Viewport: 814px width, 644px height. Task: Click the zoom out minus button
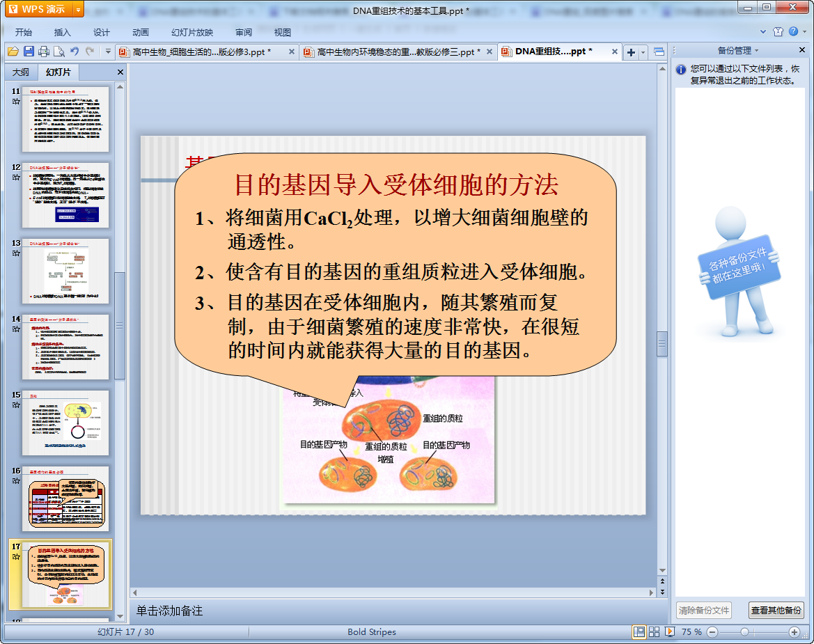[x=712, y=631]
